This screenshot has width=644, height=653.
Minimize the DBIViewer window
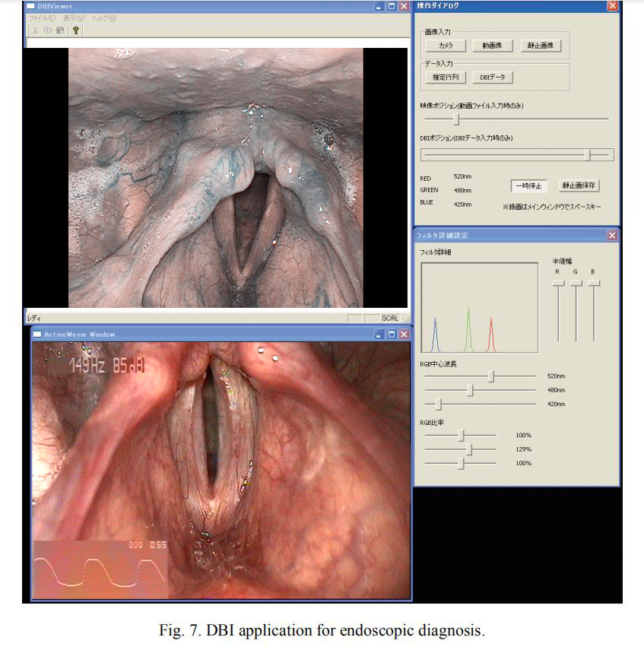tap(379, 6)
